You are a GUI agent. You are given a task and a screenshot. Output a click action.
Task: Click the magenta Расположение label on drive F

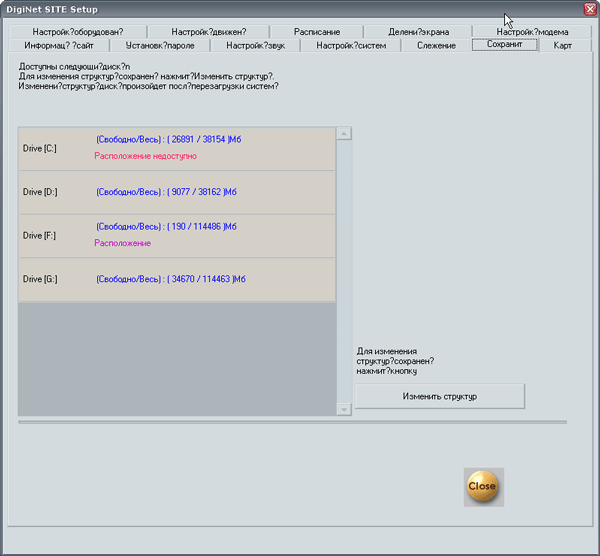[x=122, y=243]
